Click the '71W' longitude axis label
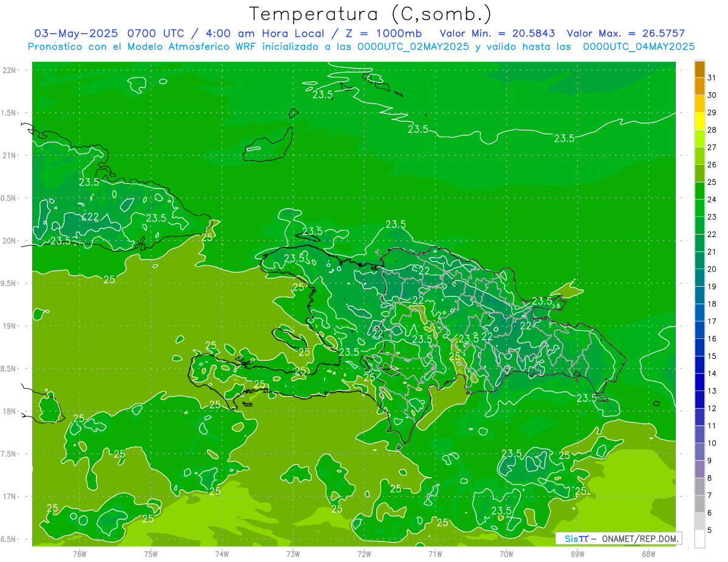This screenshot has height=562, width=728. tap(435, 554)
